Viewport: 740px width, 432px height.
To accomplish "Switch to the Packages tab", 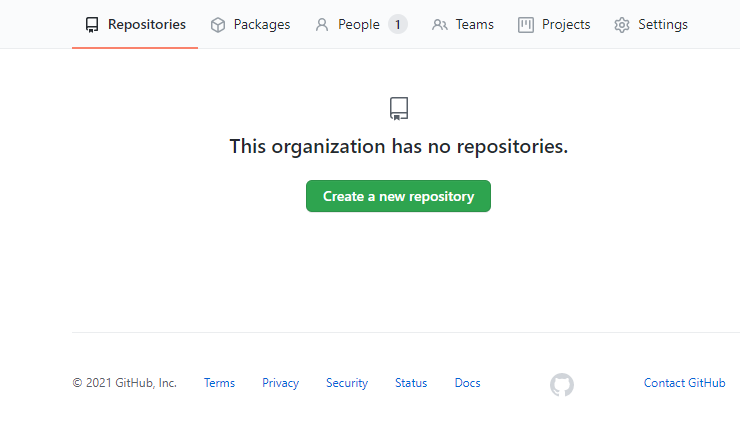I will tap(251, 25).
